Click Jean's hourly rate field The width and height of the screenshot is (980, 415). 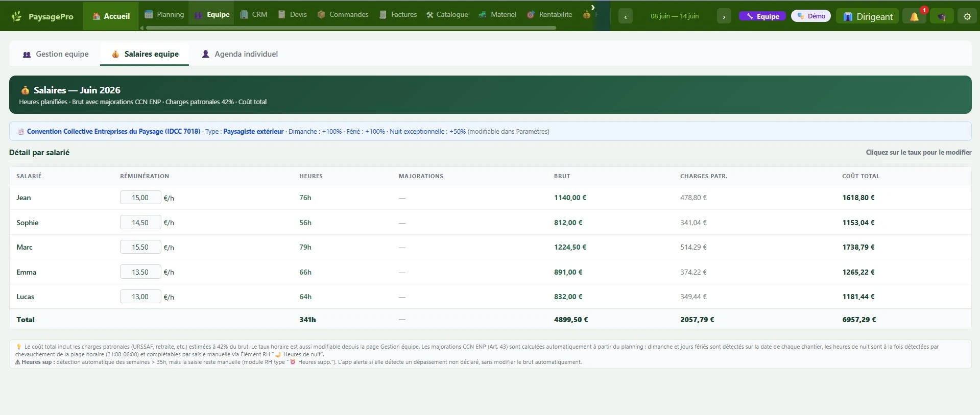click(x=140, y=198)
